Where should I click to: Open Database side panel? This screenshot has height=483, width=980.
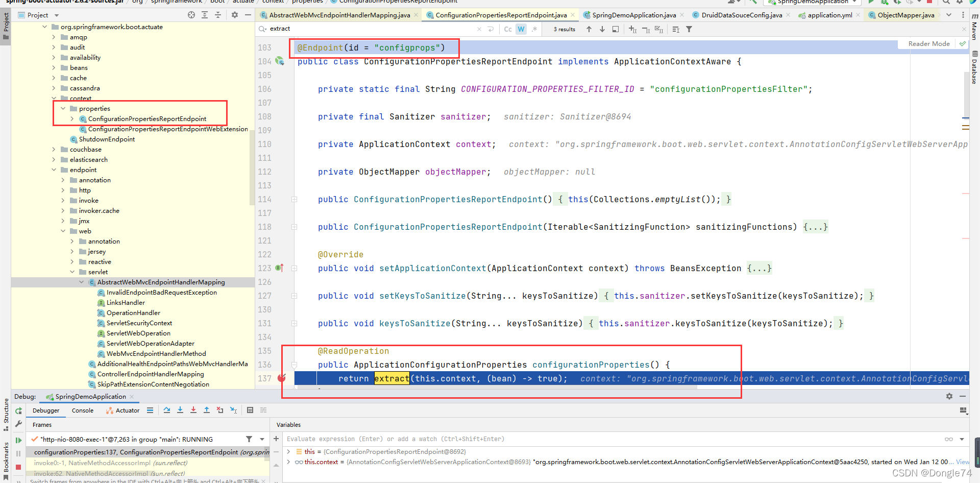pyautogui.click(x=974, y=67)
